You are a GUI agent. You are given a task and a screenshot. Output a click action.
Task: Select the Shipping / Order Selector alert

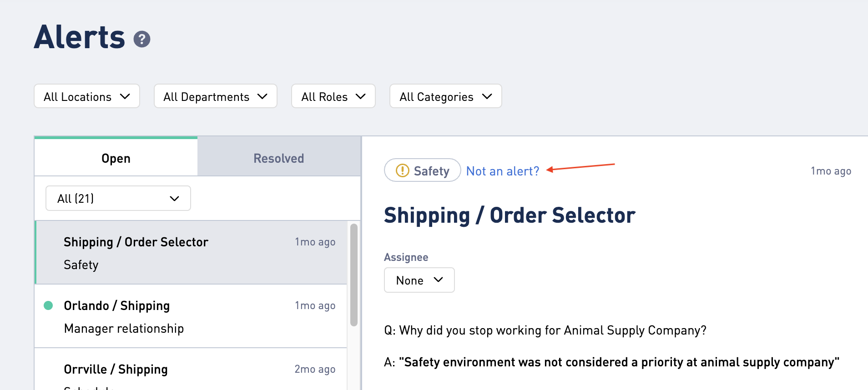click(191, 253)
